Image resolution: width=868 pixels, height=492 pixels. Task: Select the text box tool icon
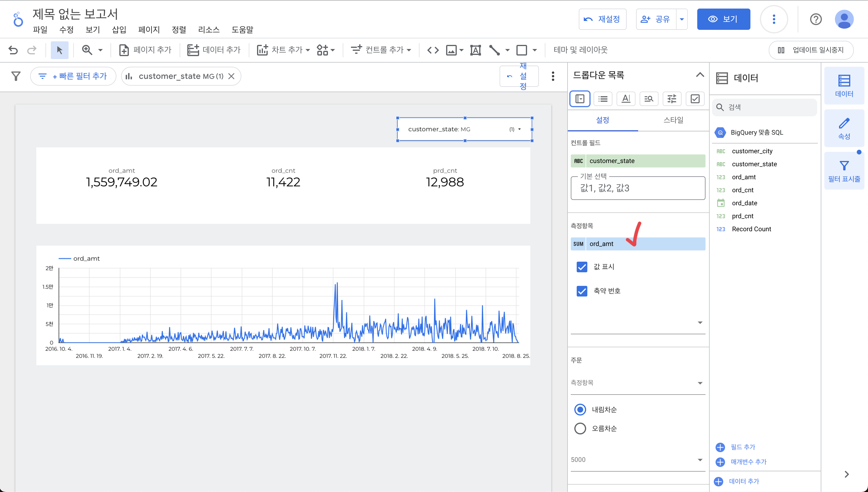point(475,50)
